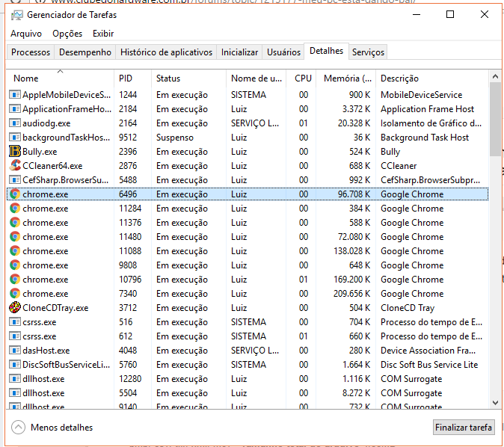This screenshot has height=447, width=504.
Task: Click Chrome icon of PID 11284 row
Action: (15, 209)
